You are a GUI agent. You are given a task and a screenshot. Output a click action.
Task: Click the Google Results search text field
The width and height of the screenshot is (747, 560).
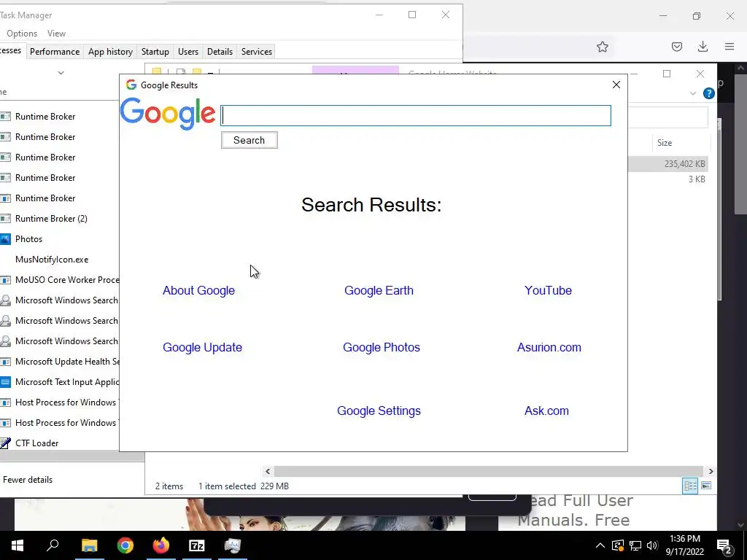click(416, 116)
